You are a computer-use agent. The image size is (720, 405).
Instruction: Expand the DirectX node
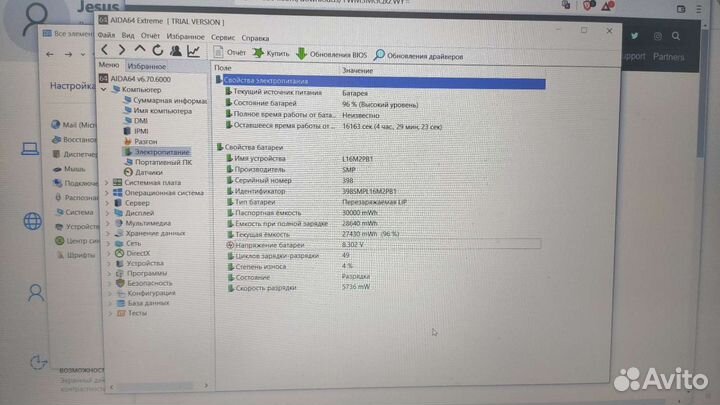(x=109, y=253)
